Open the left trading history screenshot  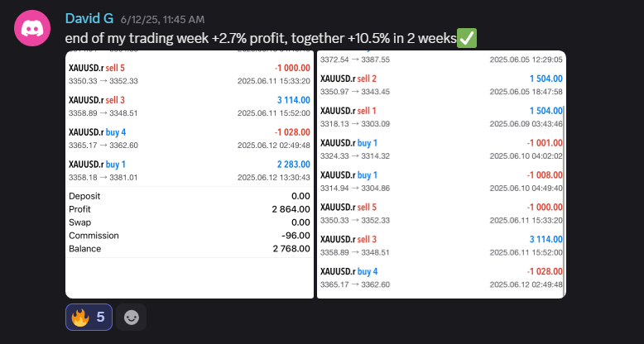[x=190, y=174]
